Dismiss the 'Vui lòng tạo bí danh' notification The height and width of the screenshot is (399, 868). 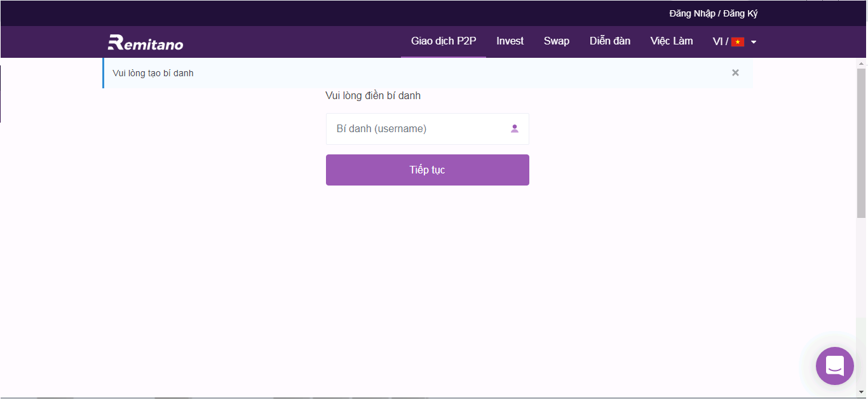(x=735, y=72)
